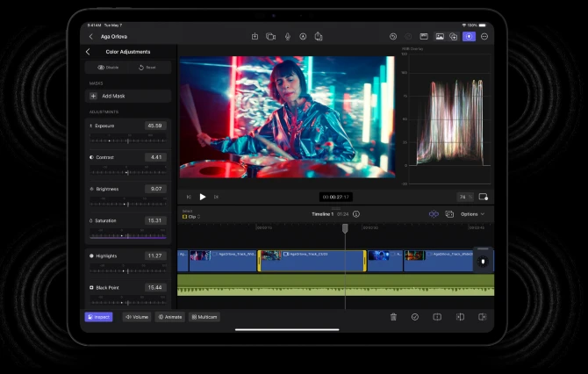This screenshot has width=588, height=374.
Task: Open the viewer zoom percentage menu
Action: tap(464, 197)
